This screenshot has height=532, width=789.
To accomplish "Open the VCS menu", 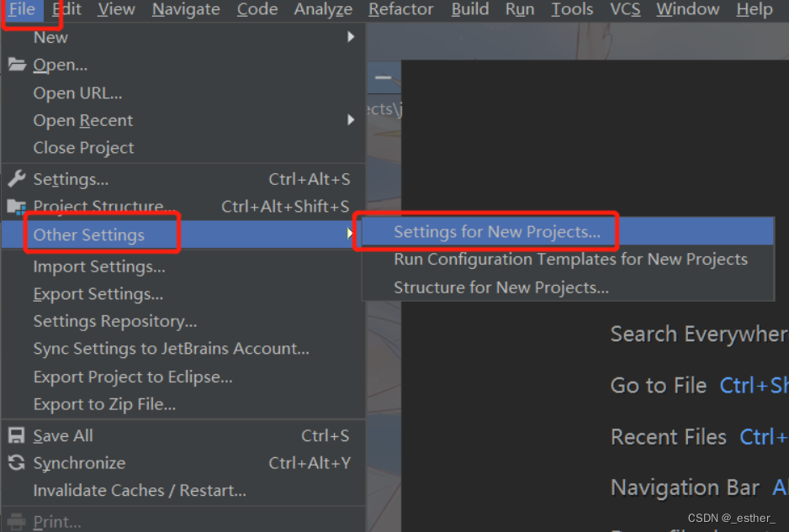I will pos(625,9).
